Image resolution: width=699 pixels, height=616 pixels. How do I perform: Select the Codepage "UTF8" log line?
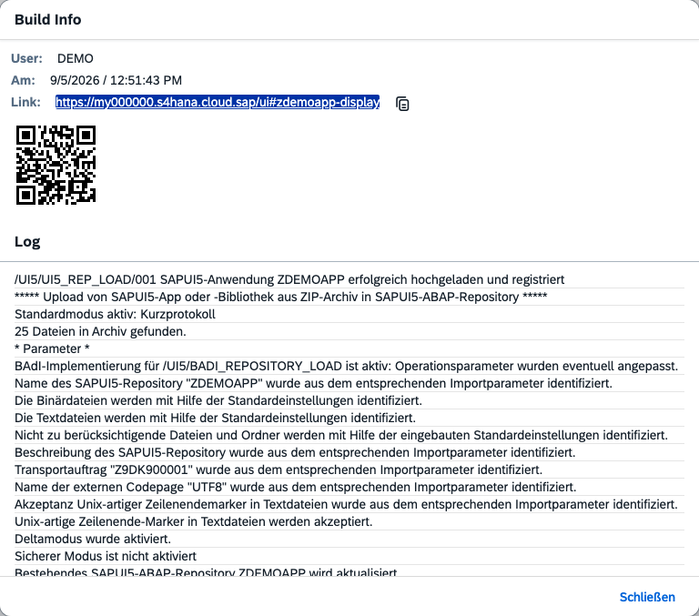[x=349, y=487]
